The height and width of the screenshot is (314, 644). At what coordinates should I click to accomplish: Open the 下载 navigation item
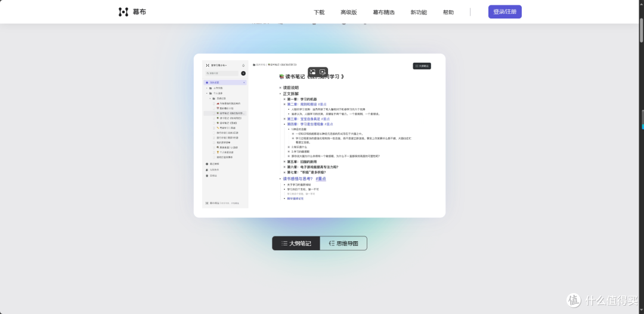point(319,13)
